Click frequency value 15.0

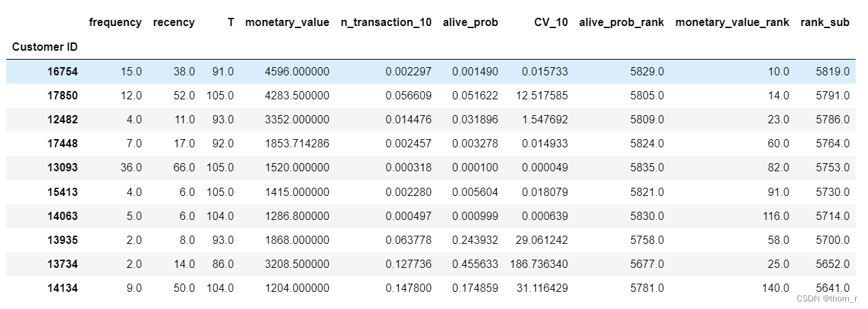[x=131, y=71]
